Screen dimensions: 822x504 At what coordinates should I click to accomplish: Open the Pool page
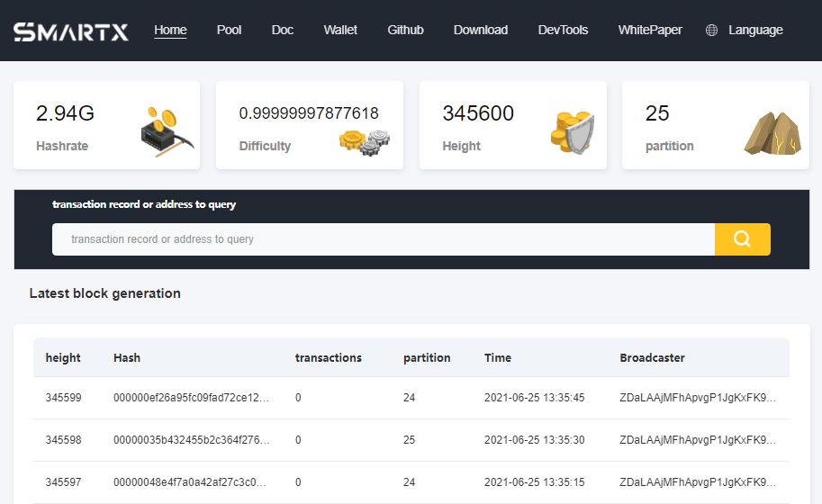229,30
